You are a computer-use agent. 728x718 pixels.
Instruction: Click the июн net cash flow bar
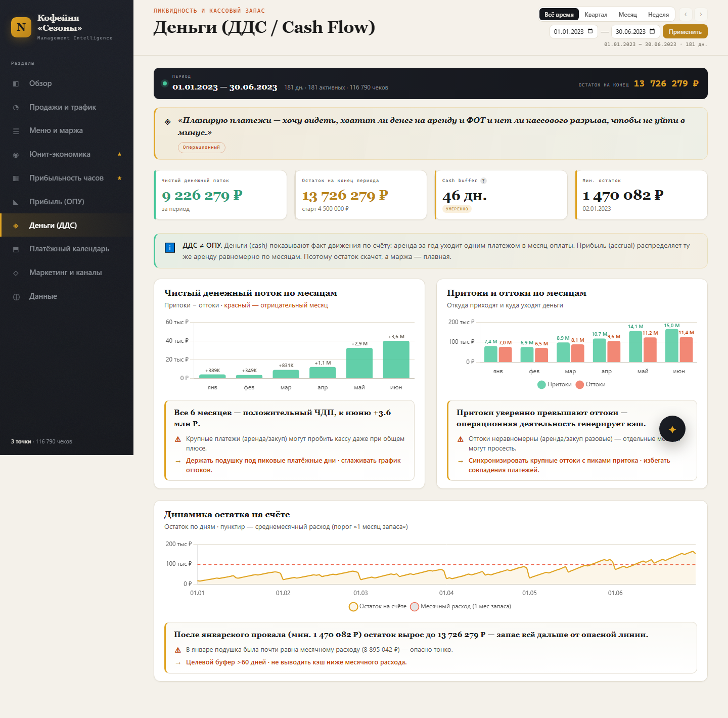(x=396, y=360)
